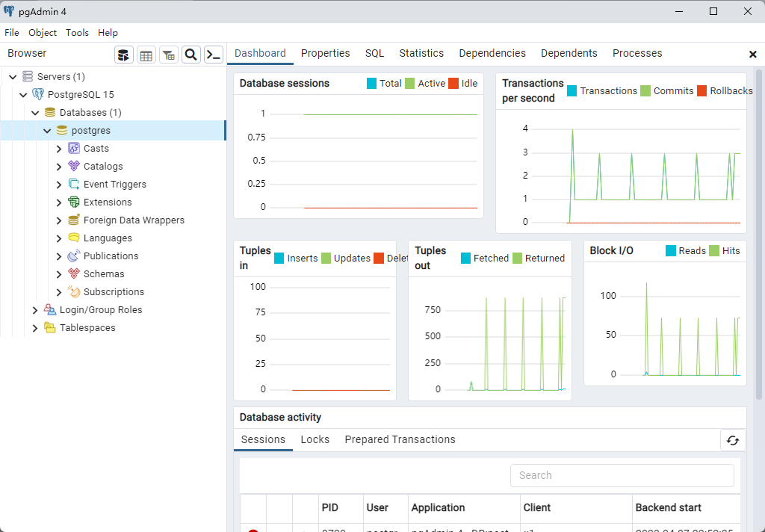The width and height of the screenshot is (765, 532).
Task: Click the View Data table icon
Action: click(x=146, y=55)
